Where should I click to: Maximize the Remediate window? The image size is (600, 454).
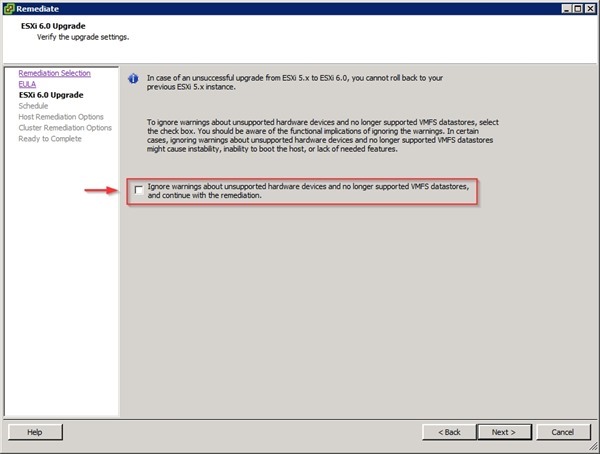click(x=578, y=8)
